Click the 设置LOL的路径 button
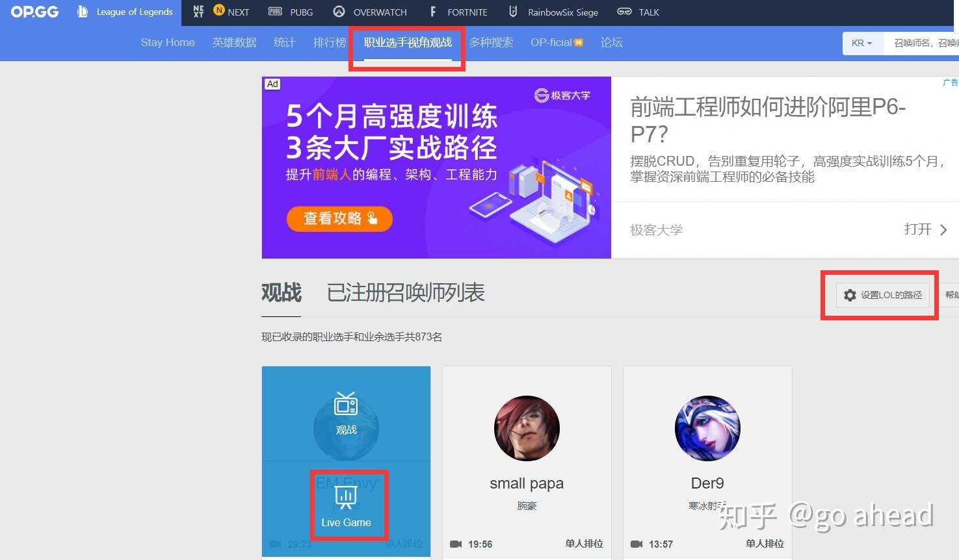The image size is (959, 560). click(882, 295)
